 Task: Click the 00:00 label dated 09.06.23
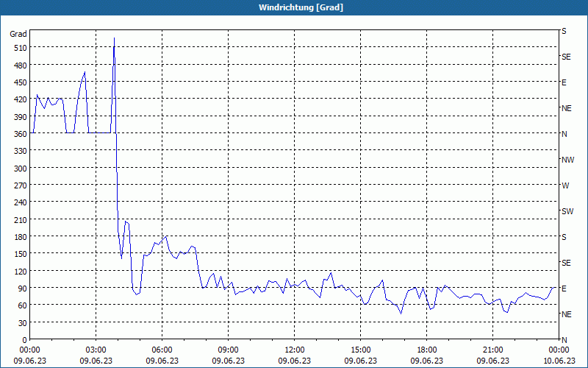click(x=29, y=350)
